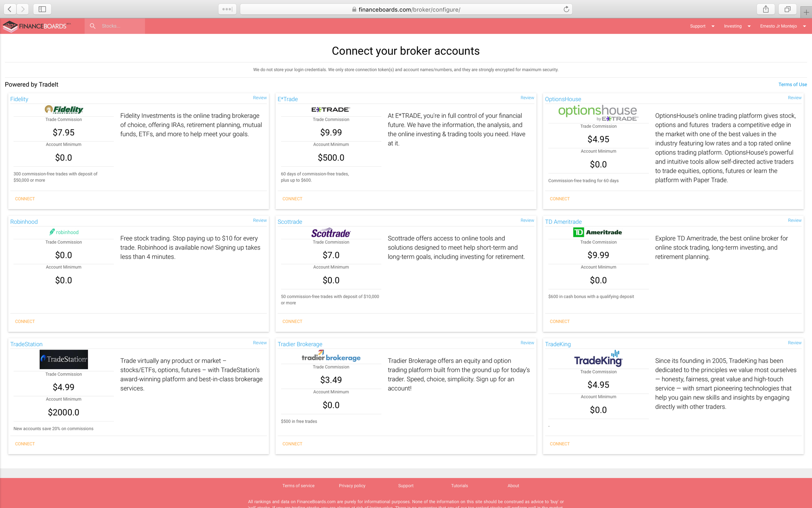Click the TradeStation logo image
Viewport: 812px width, 508px height.
[64, 359]
